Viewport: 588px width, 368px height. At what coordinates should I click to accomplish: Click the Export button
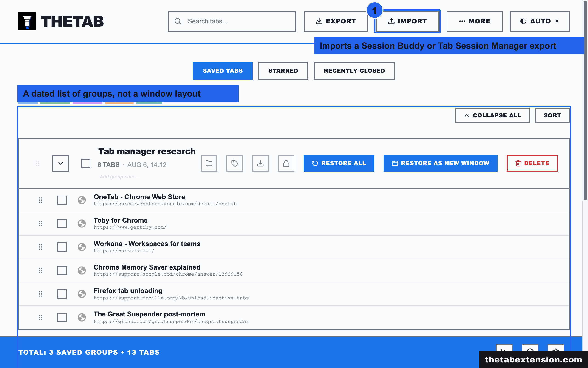coord(336,21)
